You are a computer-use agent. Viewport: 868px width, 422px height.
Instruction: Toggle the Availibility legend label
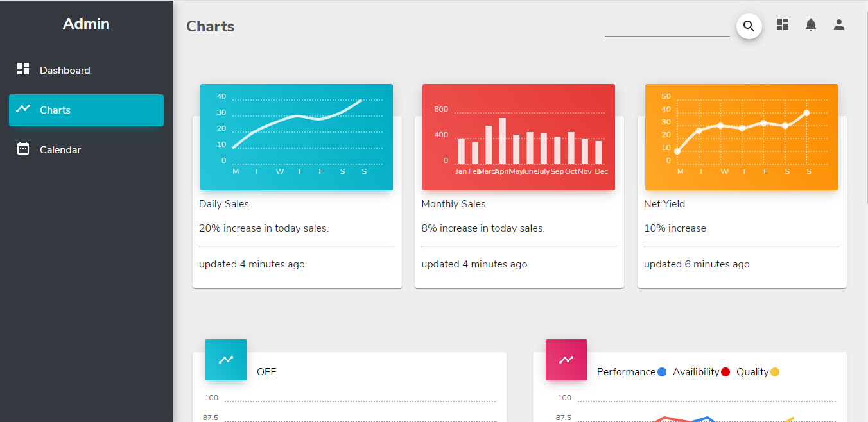tap(696, 372)
